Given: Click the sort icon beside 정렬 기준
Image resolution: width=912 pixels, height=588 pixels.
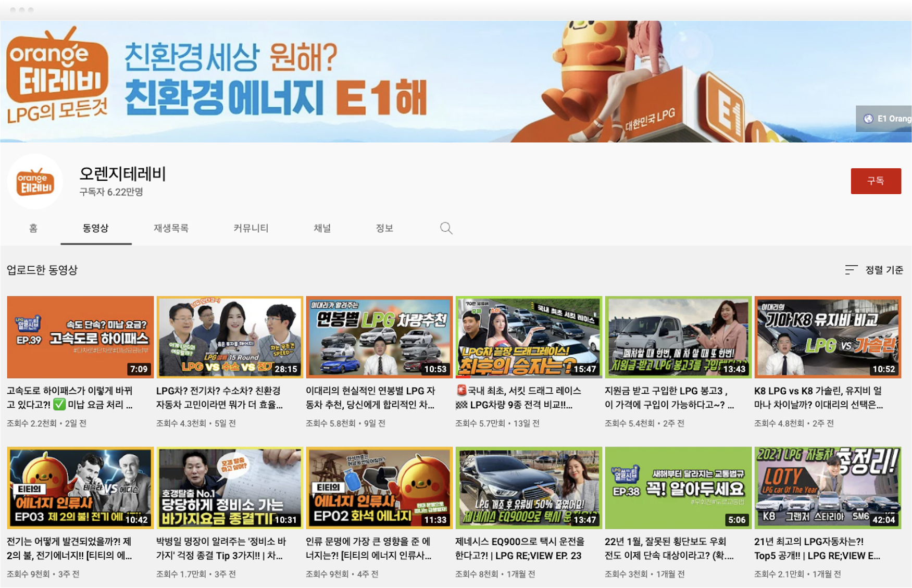Looking at the screenshot, I should 850,270.
